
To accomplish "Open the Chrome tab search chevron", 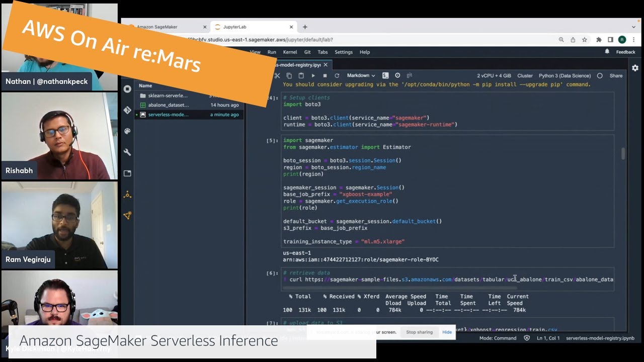I will point(633,27).
